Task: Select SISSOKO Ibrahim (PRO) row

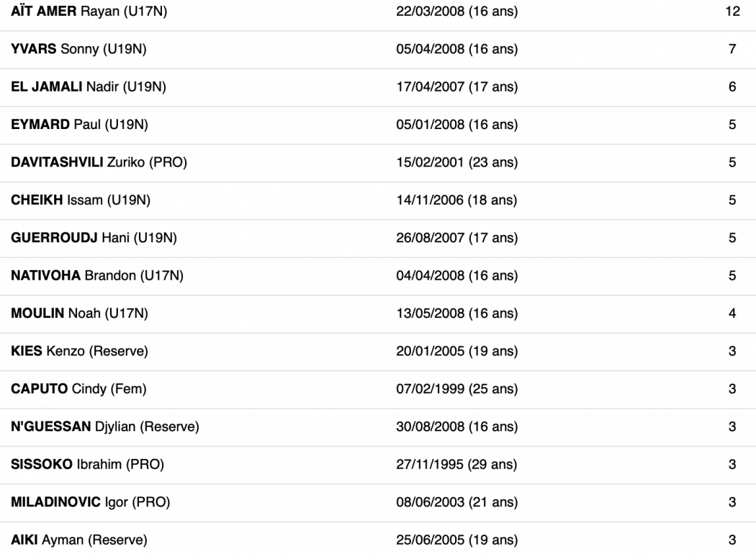Action: (378, 464)
